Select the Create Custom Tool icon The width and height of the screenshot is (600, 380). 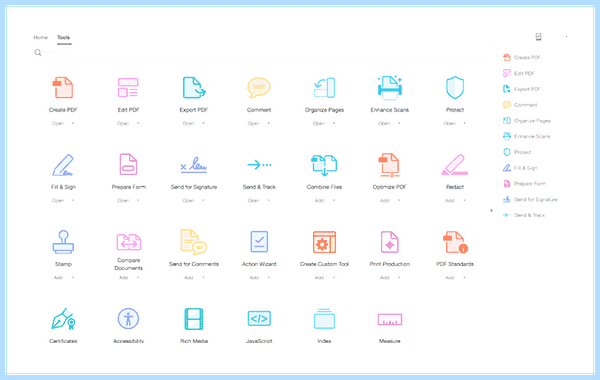324,242
